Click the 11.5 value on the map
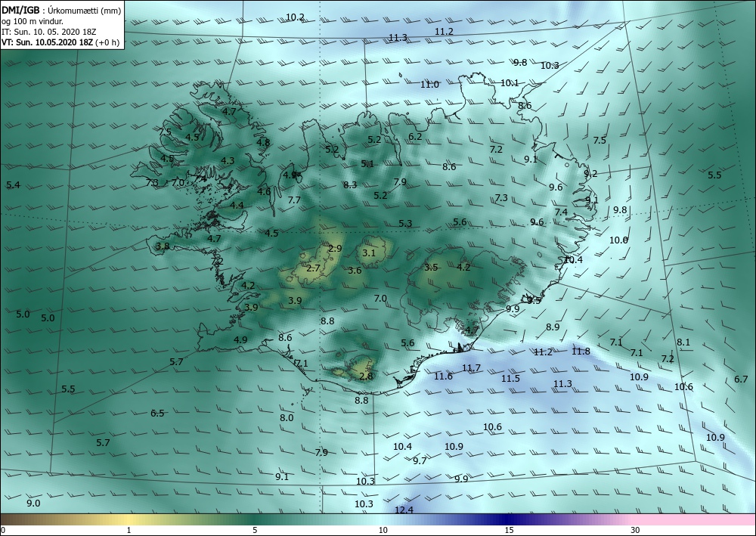Viewport: 756px width, 536px height. [510, 379]
